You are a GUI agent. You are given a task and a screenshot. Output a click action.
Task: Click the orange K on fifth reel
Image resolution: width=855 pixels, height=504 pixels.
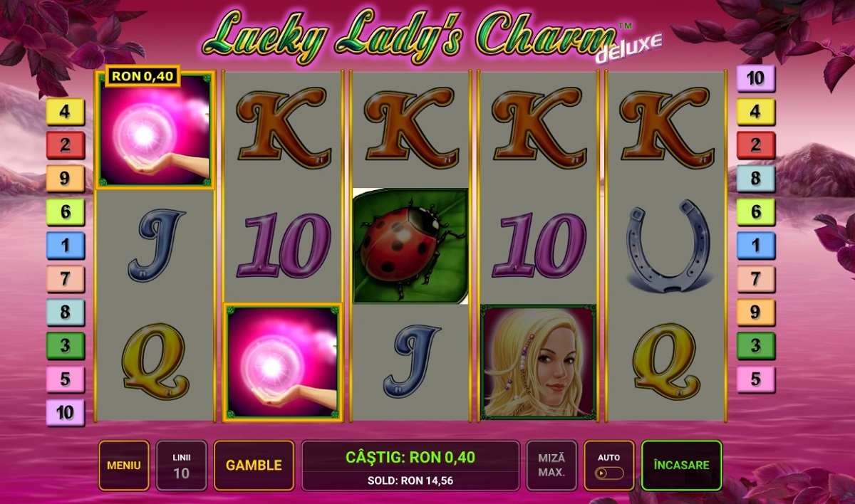(667, 129)
